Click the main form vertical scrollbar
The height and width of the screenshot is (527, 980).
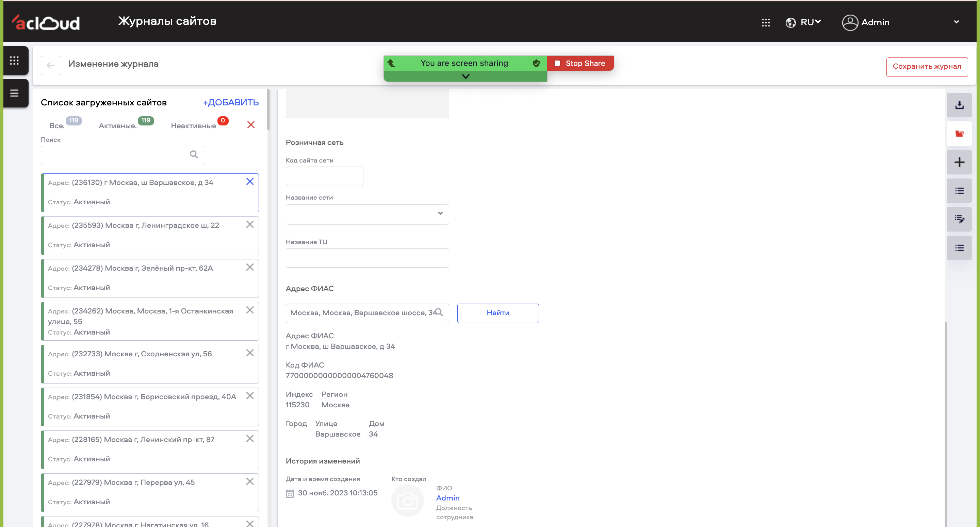point(946,424)
